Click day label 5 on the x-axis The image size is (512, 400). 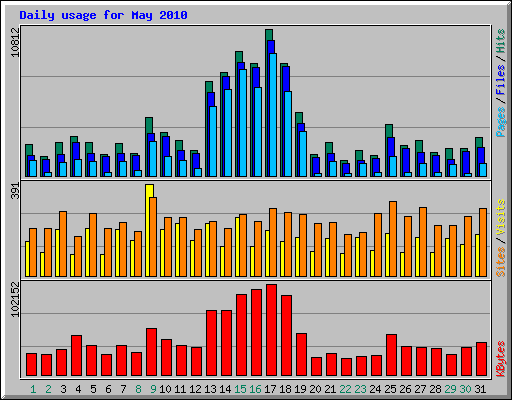pyautogui.click(x=93, y=389)
